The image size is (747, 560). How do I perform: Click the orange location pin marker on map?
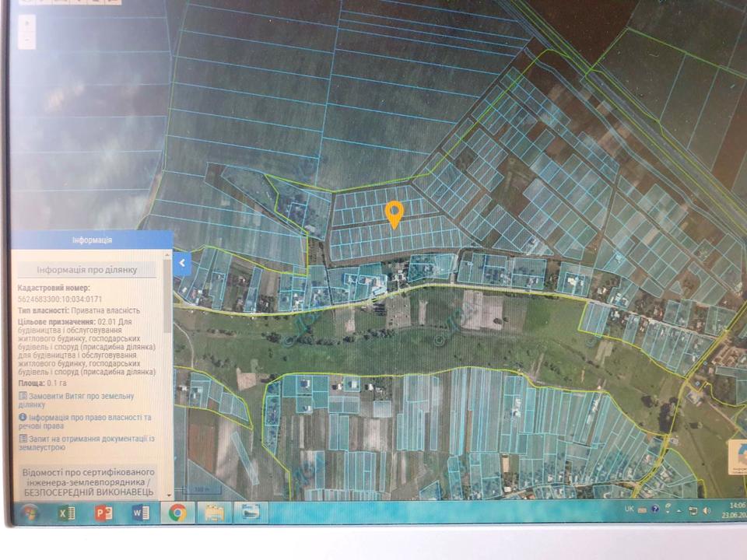point(395,213)
